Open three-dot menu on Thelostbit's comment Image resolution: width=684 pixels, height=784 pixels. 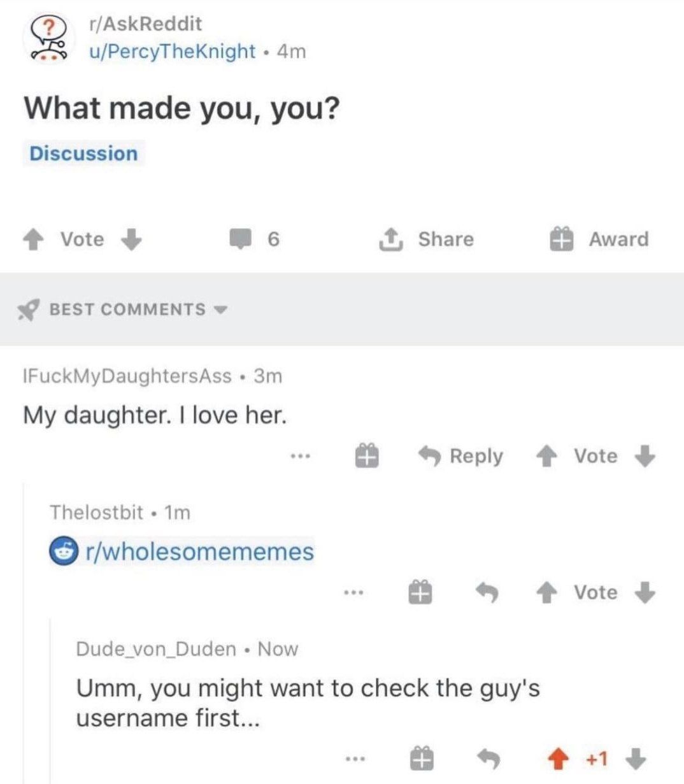(352, 593)
